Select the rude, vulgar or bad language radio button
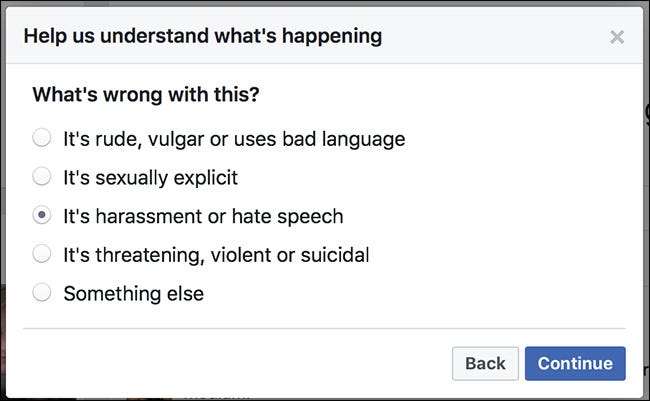The image size is (650, 401). tap(42, 138)
